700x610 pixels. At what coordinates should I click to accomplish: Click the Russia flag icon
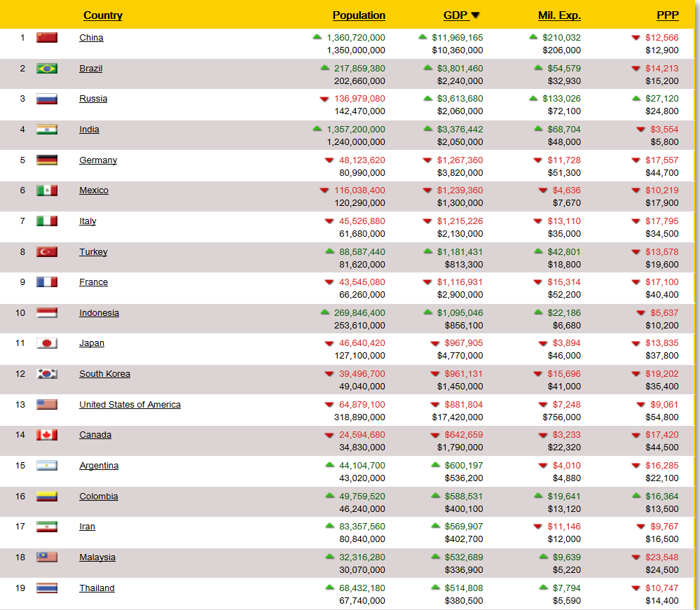pos(47,99)
